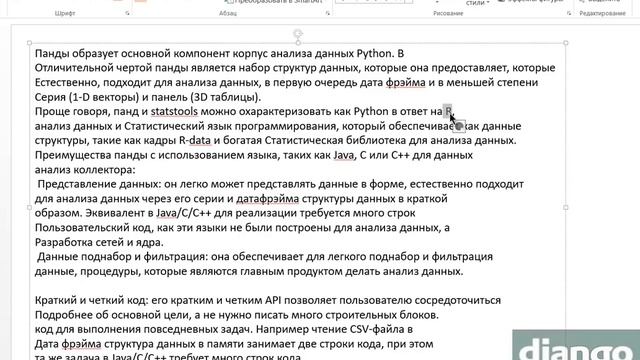Open the Рисование group dialog launcher
Viewport: 640px width, 360px height.
(569, 13)
